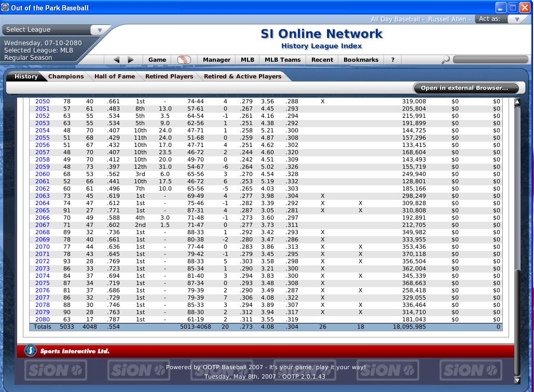Open the 2054 season link
Viewport: 534px width, 392px height.
tap(43, 130)
